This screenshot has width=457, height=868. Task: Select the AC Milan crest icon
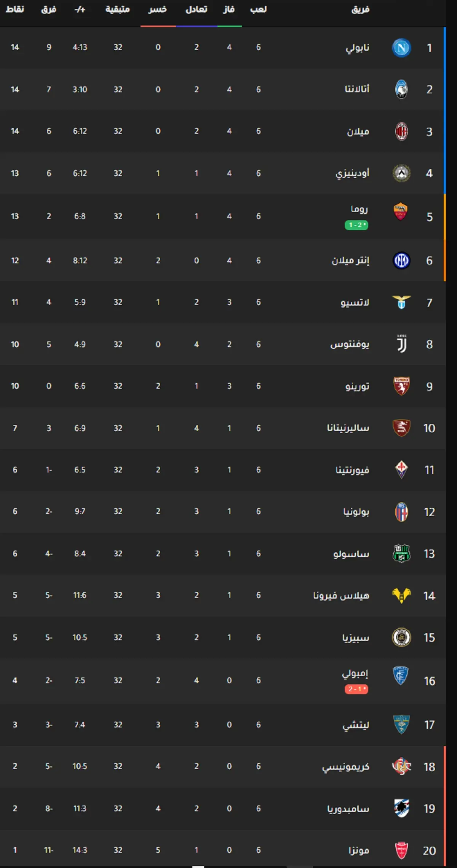(x=401, y=131)
